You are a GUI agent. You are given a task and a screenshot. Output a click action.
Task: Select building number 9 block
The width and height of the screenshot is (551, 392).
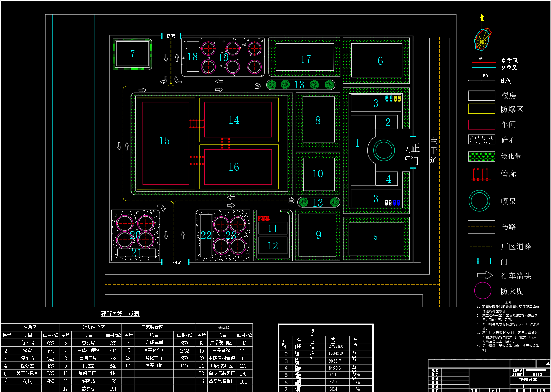point(318,235)
